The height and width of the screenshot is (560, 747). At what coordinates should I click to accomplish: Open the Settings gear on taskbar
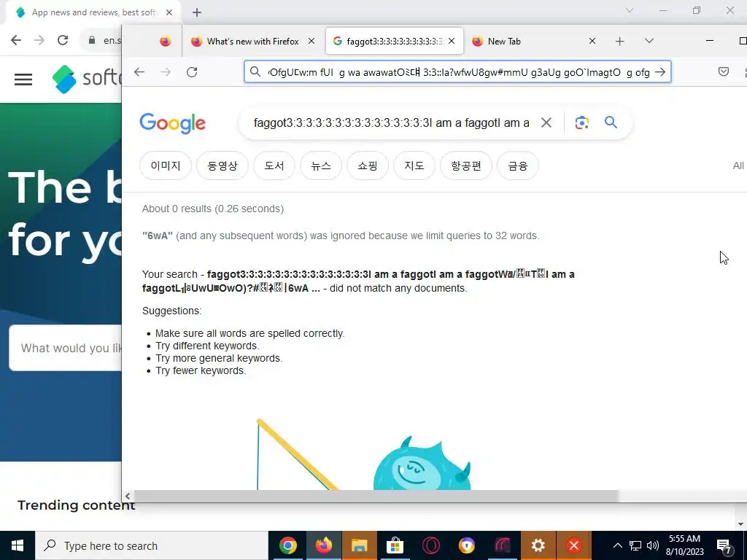[x=538, y=545]
